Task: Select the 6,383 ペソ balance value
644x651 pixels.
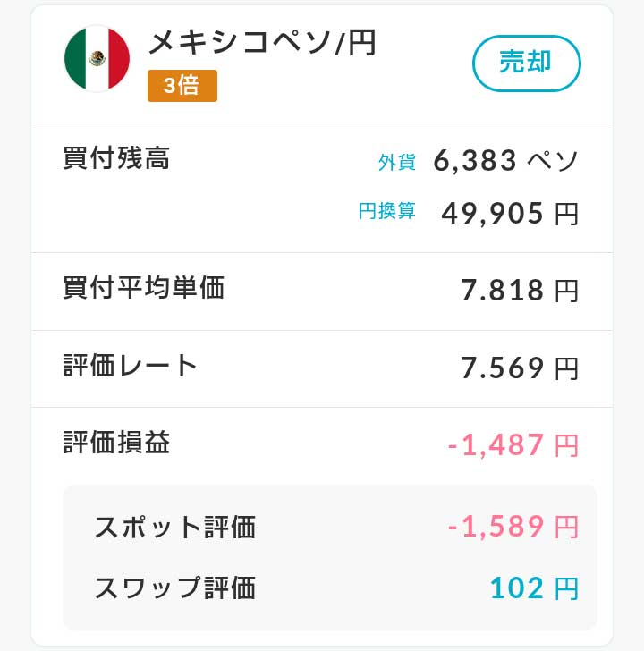Action: 505,161
